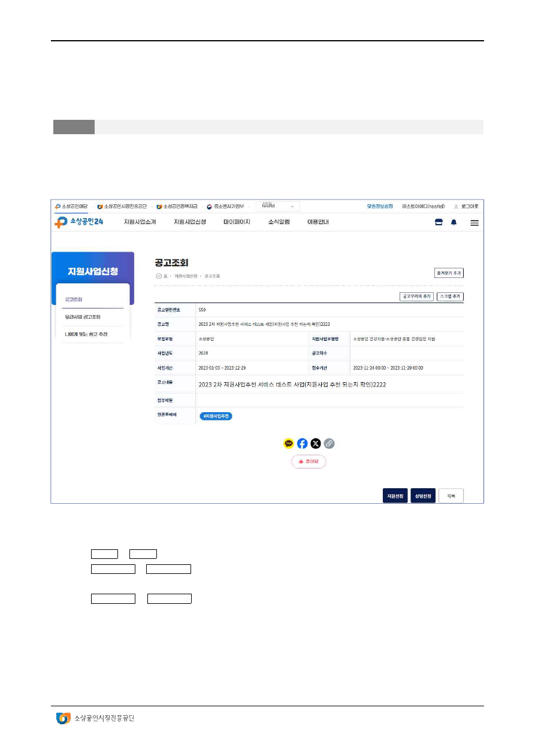The width and height of the screenshot is (535, 756).
Task: Open the testid account dropdown
Action: (278, 206)
